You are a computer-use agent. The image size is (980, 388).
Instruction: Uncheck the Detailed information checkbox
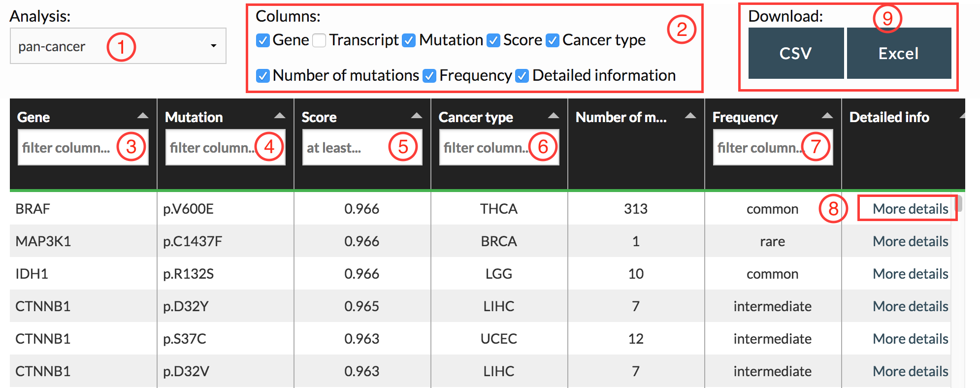[x=522, y=76]
